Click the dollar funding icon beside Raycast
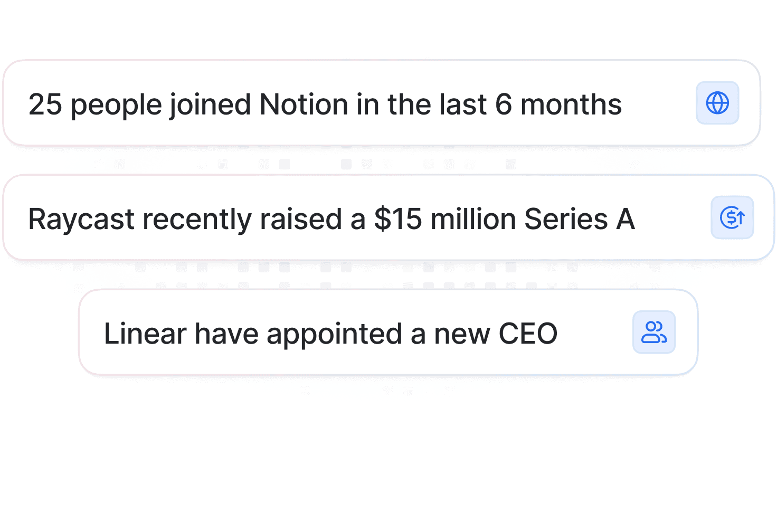The width and height of the screenshot is (777, 532). pos(732,217)
